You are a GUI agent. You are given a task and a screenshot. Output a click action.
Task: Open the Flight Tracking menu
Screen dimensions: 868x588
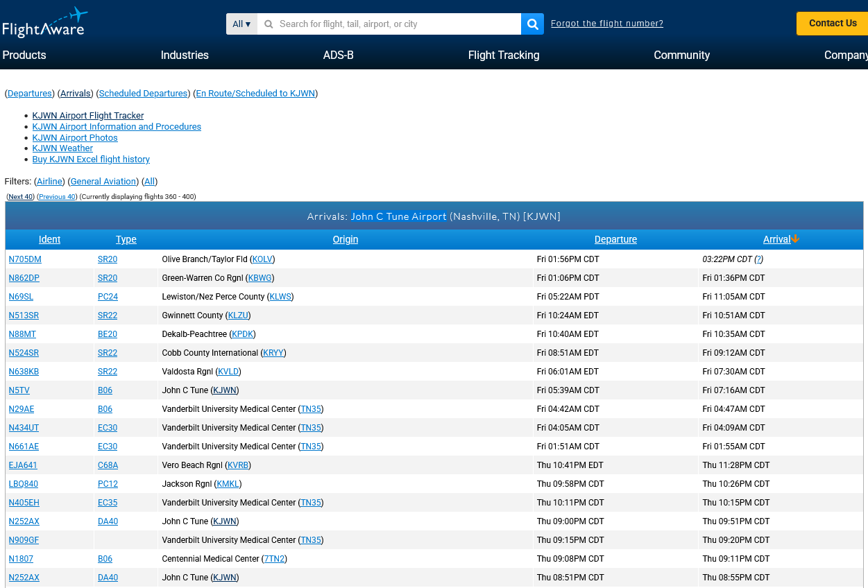(x=503, y=55)
